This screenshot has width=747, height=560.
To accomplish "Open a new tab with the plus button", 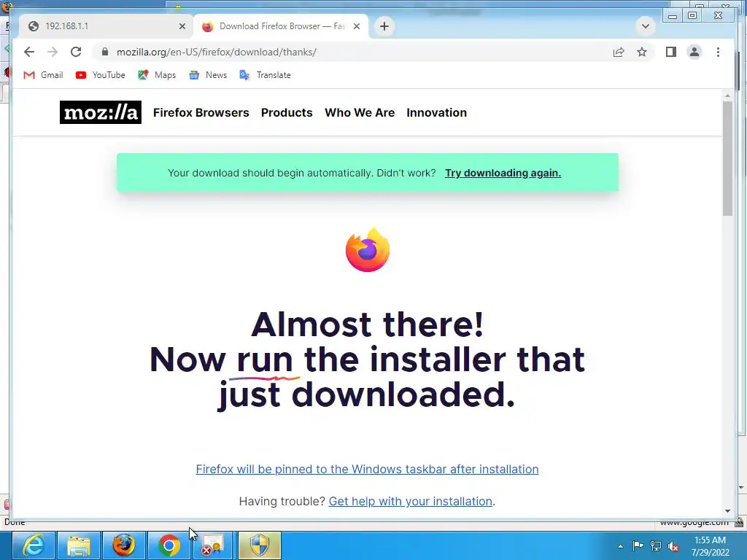I will [384, 26].
